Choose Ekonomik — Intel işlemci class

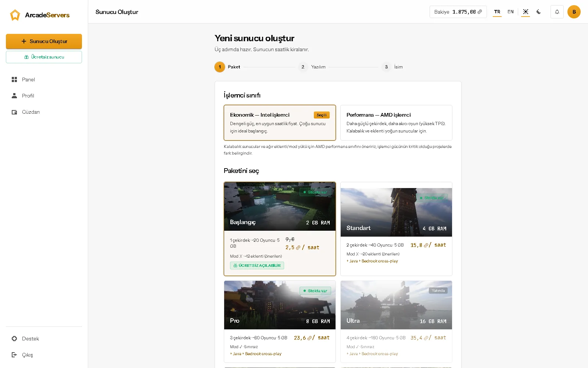280,123
